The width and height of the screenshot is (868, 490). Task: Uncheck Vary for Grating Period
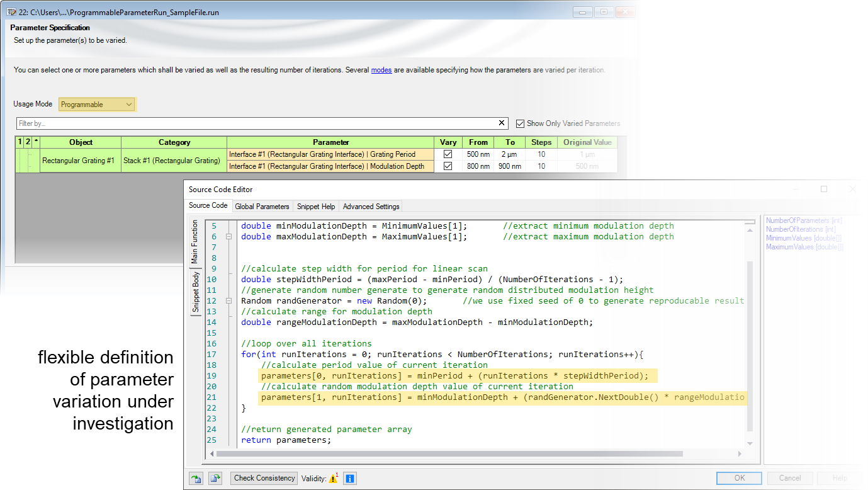click(448, 154)
